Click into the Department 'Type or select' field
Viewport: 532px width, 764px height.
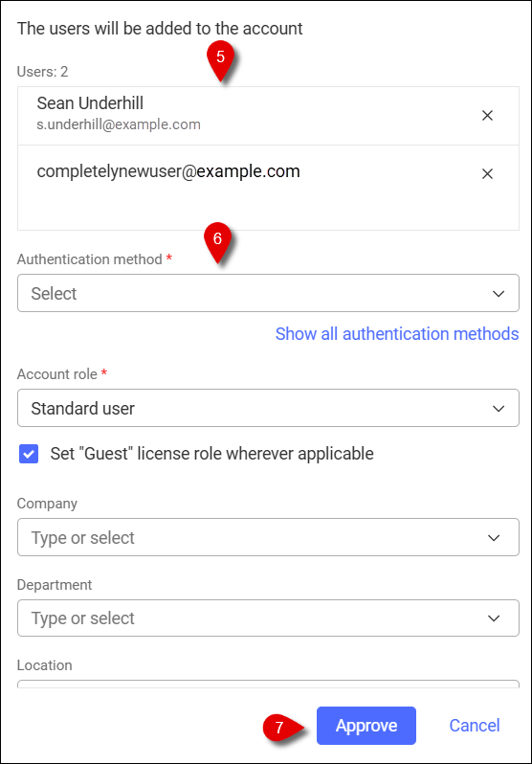pos(268,618)
